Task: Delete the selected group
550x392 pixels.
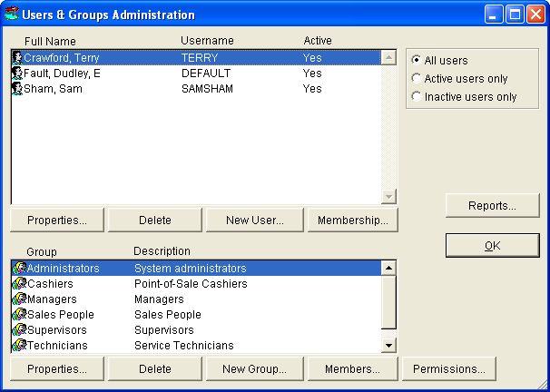Action: [155, 368]
